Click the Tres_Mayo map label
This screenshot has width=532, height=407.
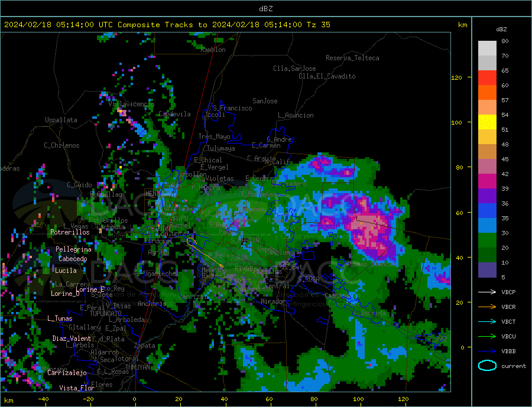(x=214, y=136)
